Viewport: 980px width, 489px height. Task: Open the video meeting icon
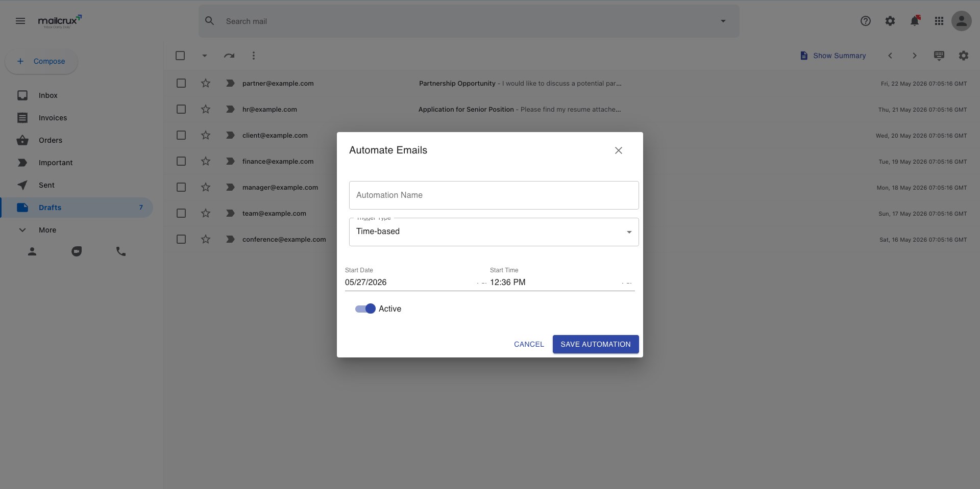77,251
